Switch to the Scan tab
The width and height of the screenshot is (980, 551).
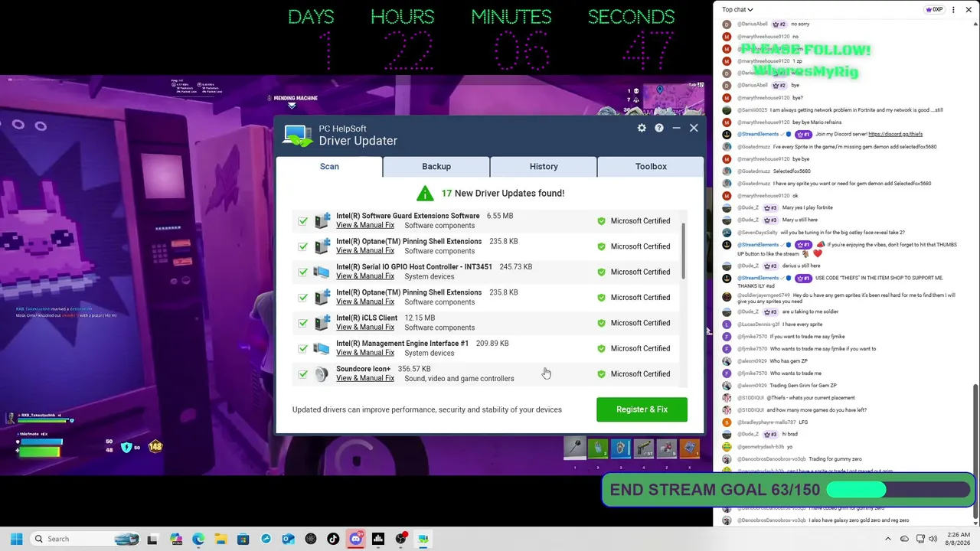(329, 166)
